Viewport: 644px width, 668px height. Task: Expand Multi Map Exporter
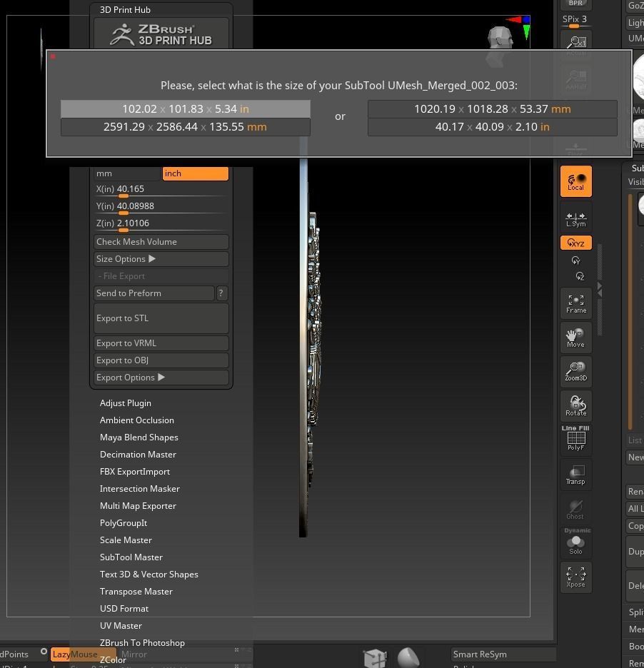138,506
